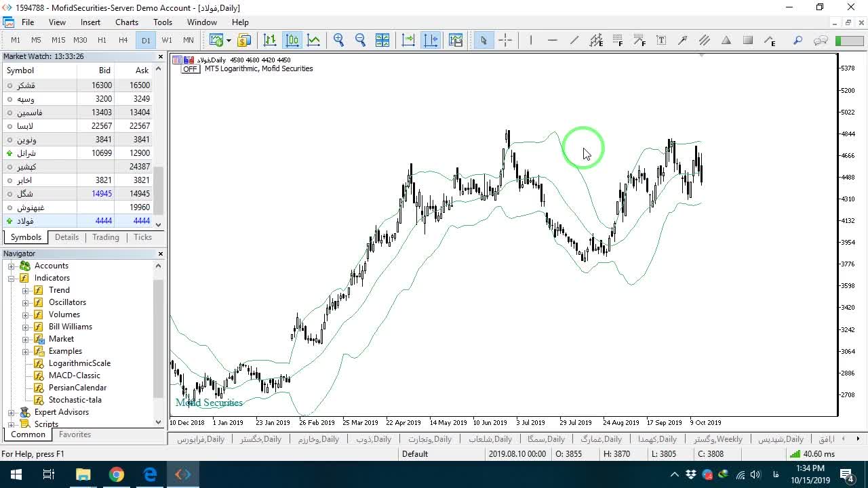The width and height of the screenshot is (868, 488).
Task: Select the equidistant channel tool
Action: (x=596, y=40)
